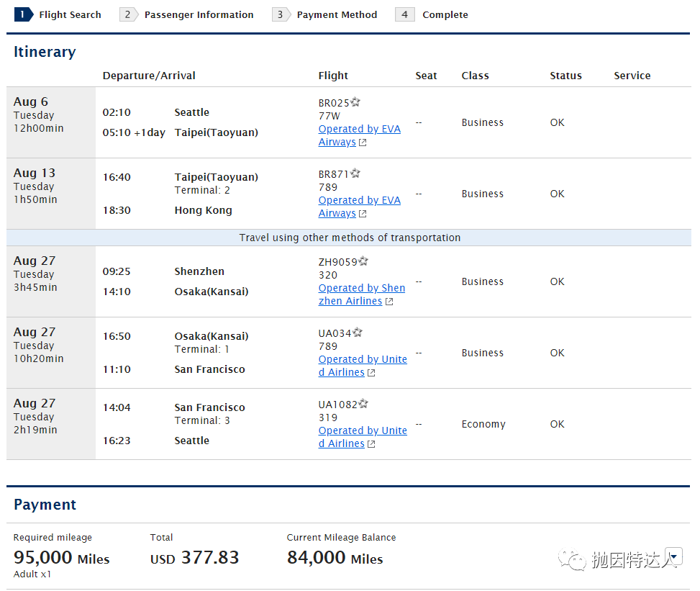Image resolution: width=700 pixels, height=591 pixels.
Task: Click the '02:10' departure time
Action: pyautogui.click(x=117, y=112)
